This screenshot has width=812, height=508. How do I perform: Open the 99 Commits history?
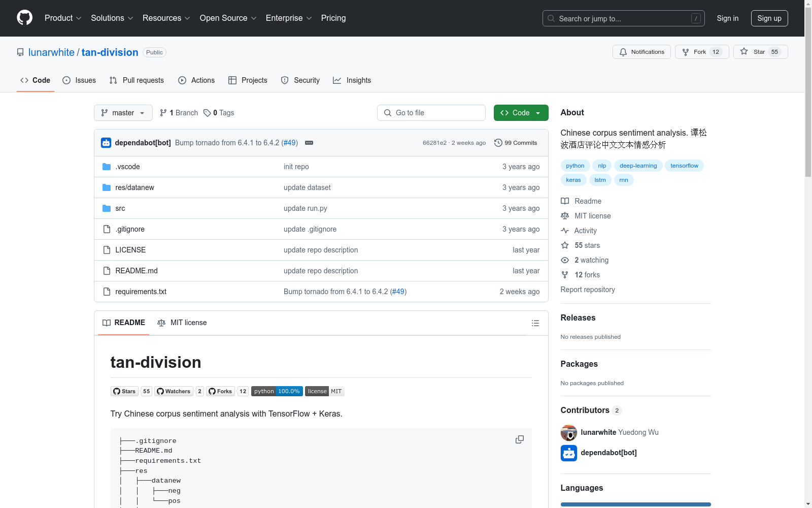(x=516, y=143)
